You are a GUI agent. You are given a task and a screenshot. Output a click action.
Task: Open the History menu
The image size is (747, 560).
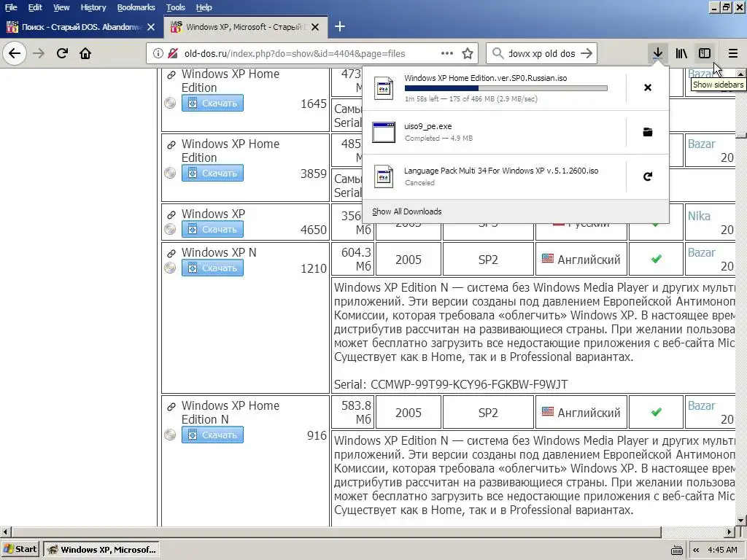(93, 7)
